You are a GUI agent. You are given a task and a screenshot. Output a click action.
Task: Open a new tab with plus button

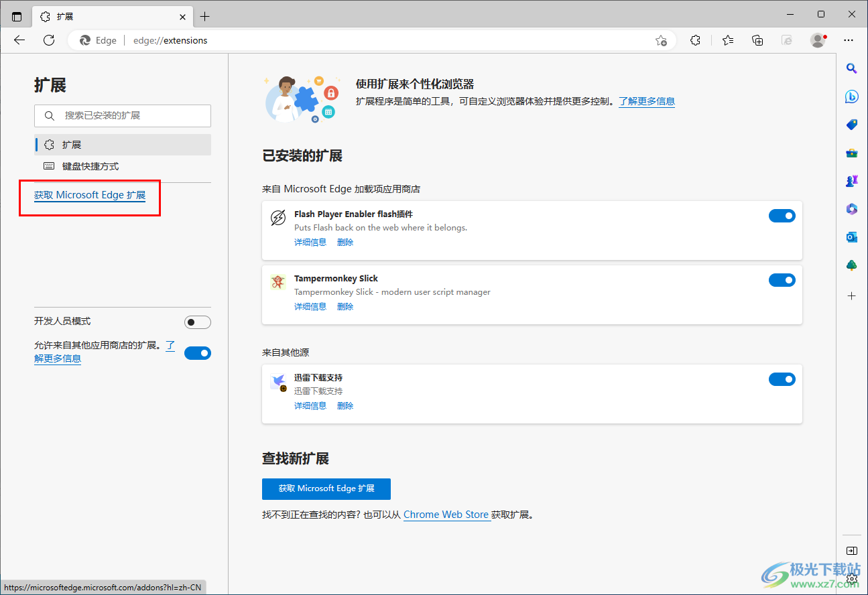205,16
